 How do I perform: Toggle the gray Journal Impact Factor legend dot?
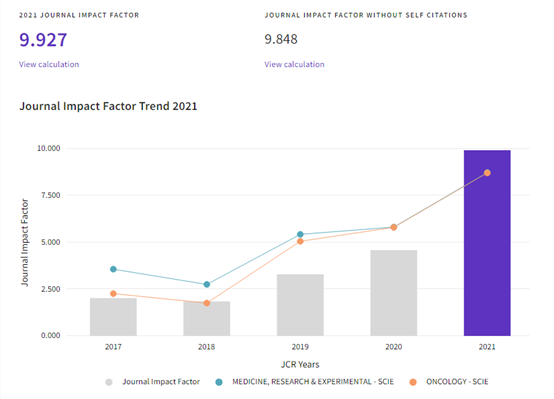click(109, 382)
